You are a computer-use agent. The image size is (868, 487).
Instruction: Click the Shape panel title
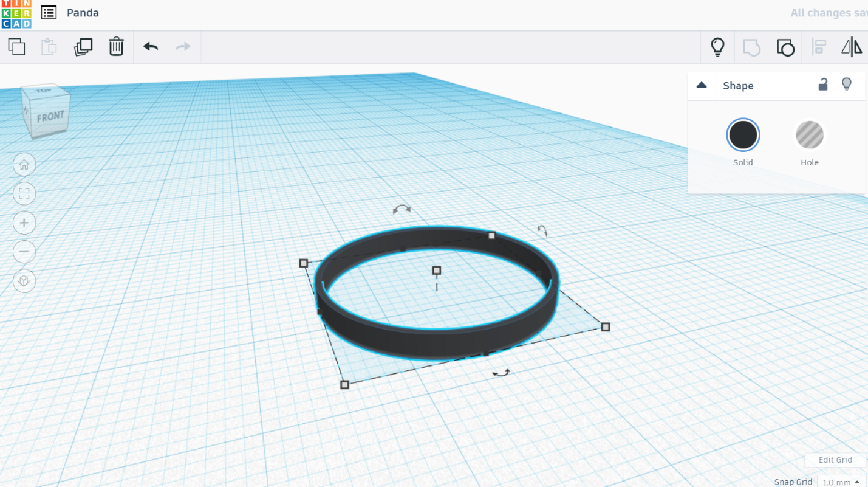(738, 86)
